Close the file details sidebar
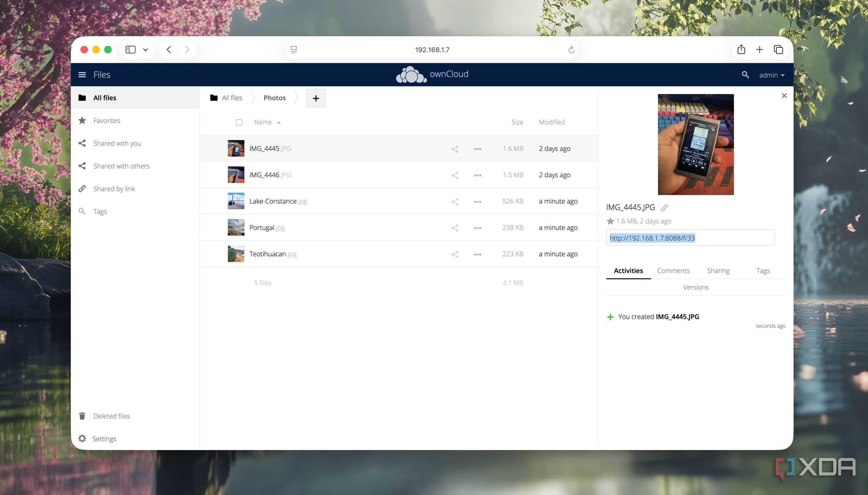 (x=784, y=95)
